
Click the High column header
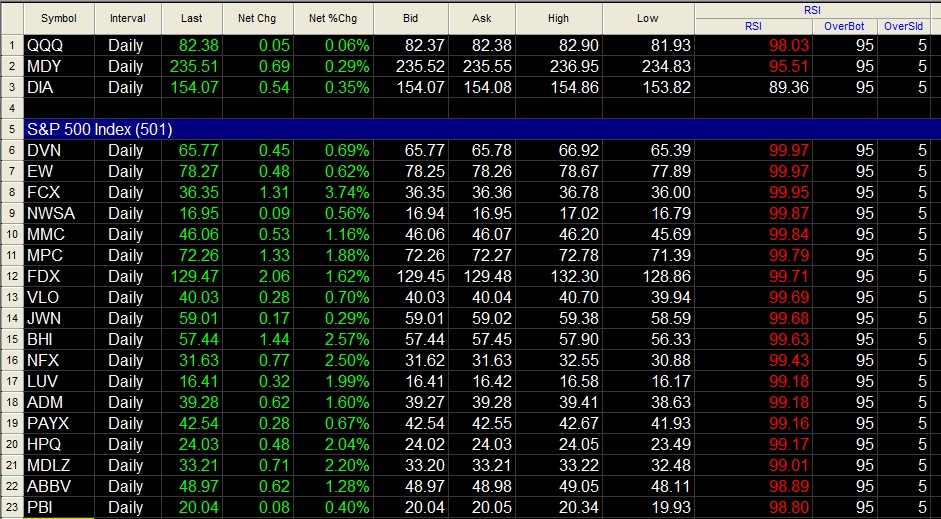point(558,19)
